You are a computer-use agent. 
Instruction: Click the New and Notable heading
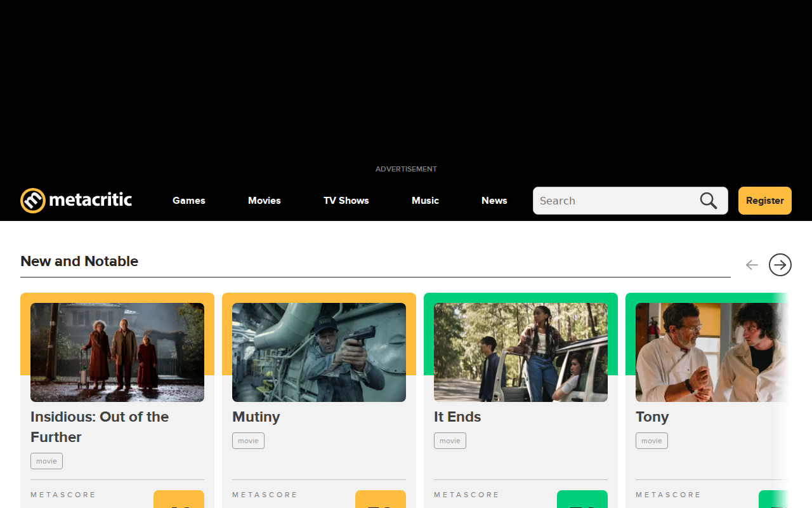click(79, 261)
